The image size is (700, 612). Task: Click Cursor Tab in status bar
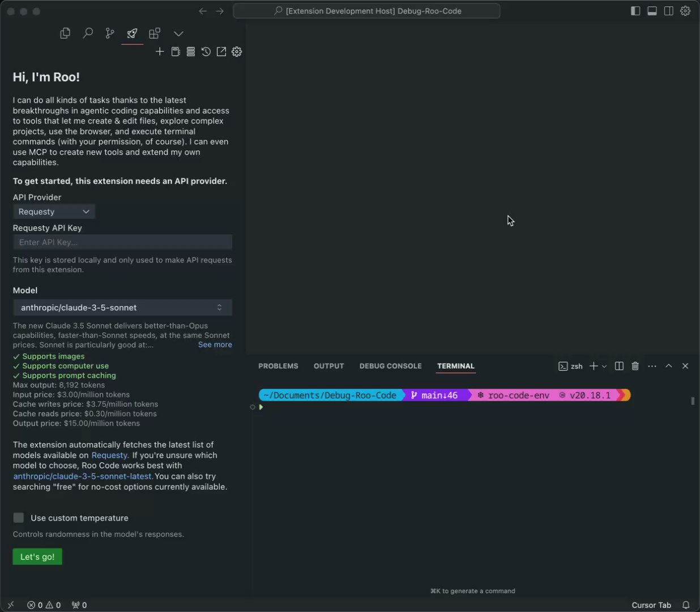(651, 605)
